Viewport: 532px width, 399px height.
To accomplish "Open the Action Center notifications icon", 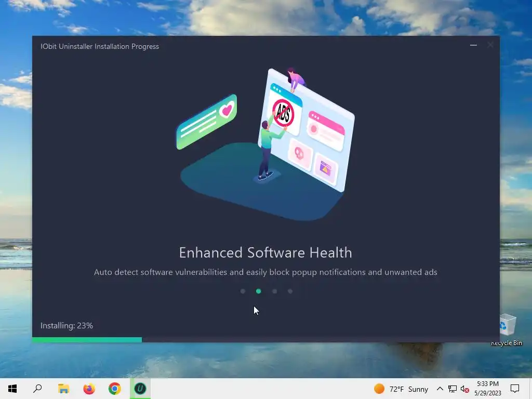I will (515, 389).
